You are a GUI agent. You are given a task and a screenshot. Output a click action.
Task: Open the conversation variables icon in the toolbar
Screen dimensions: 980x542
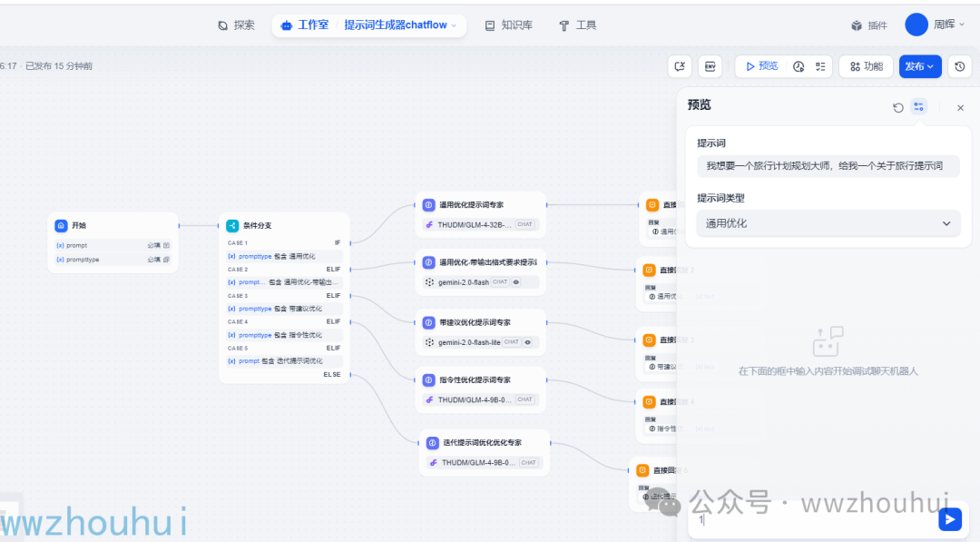pyautogui.click(x=680, y=66)
